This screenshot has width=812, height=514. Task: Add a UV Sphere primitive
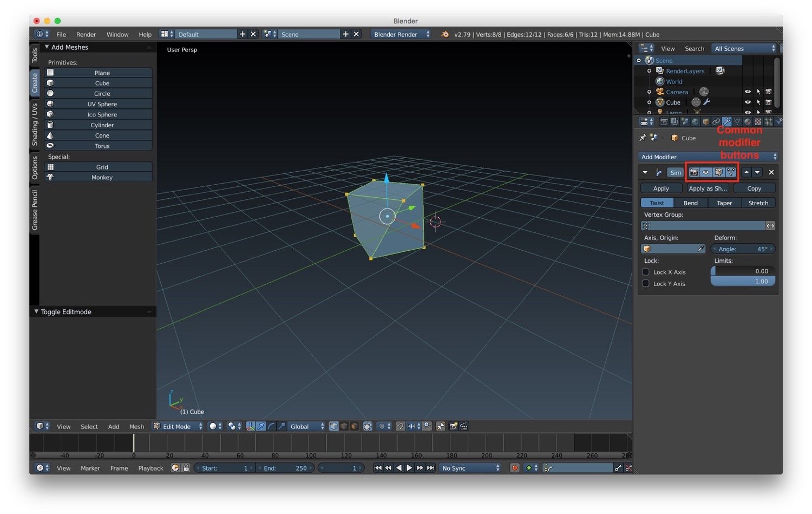click(98, 104)
